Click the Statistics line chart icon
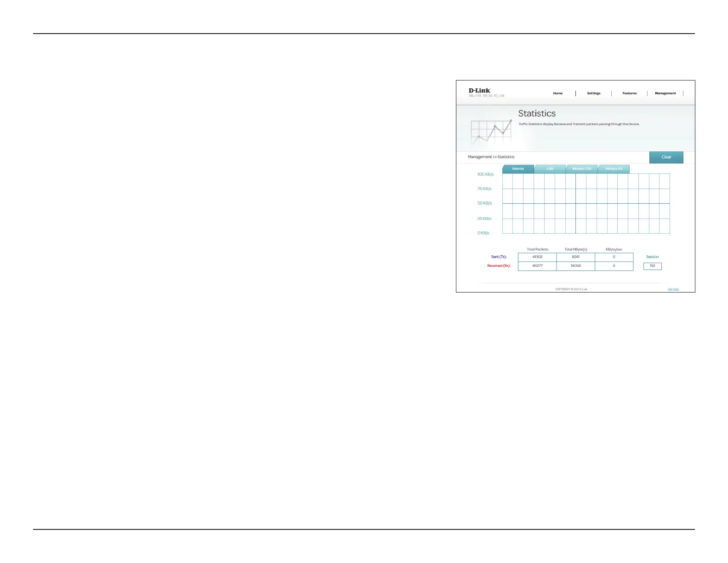Screen dimensions: 728x563 [x=492, y=132]
